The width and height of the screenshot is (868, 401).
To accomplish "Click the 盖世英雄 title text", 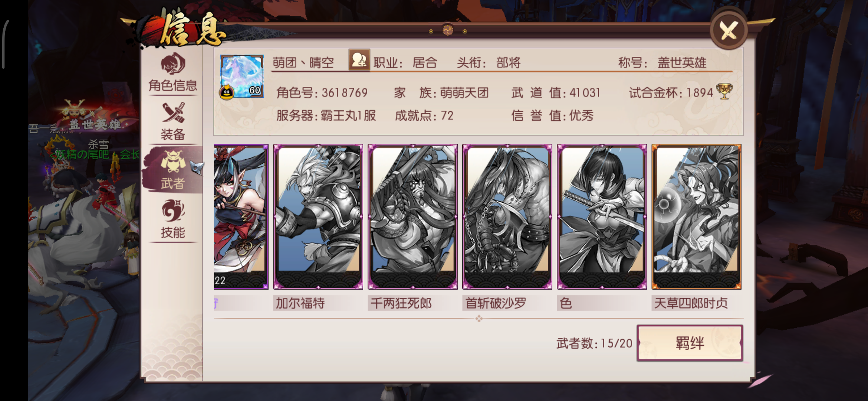I will coord(682,63).
